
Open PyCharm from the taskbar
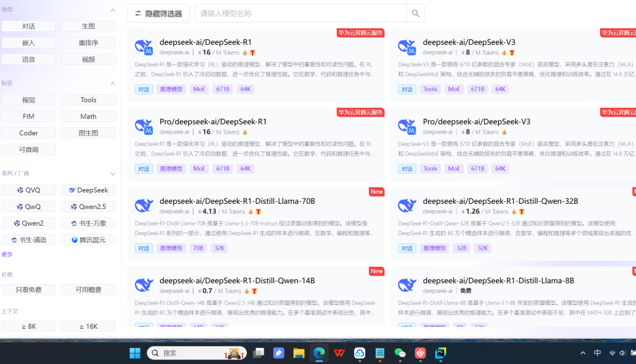(x=440, y=353)
